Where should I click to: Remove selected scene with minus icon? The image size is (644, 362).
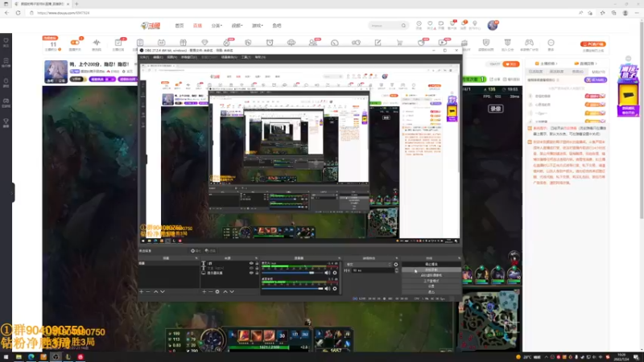click(148, 291)
